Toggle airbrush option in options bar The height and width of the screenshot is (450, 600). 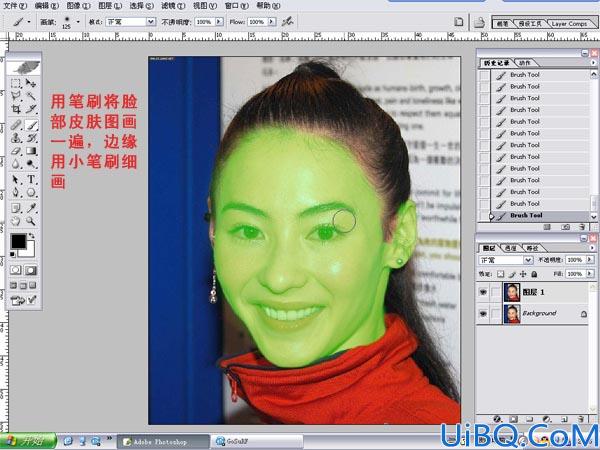click(287, 22)
